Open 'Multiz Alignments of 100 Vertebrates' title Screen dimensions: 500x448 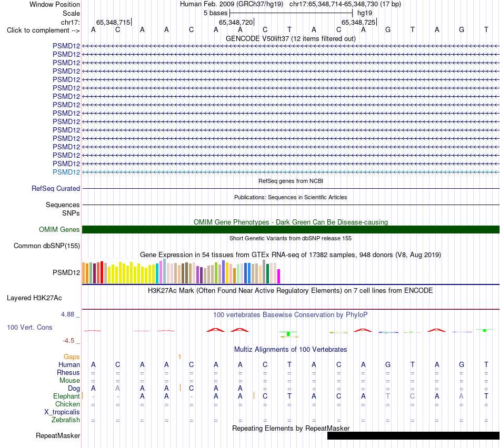click(291, 350)
